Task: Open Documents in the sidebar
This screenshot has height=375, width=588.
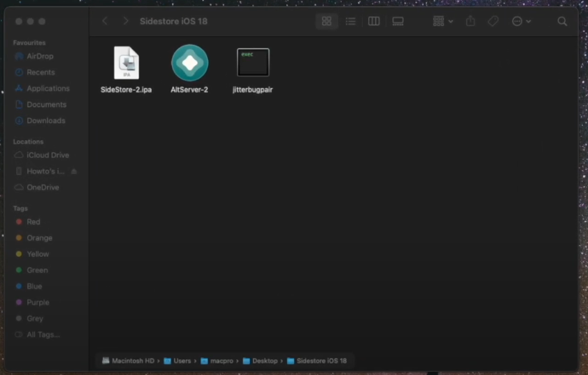Action: 47,105
